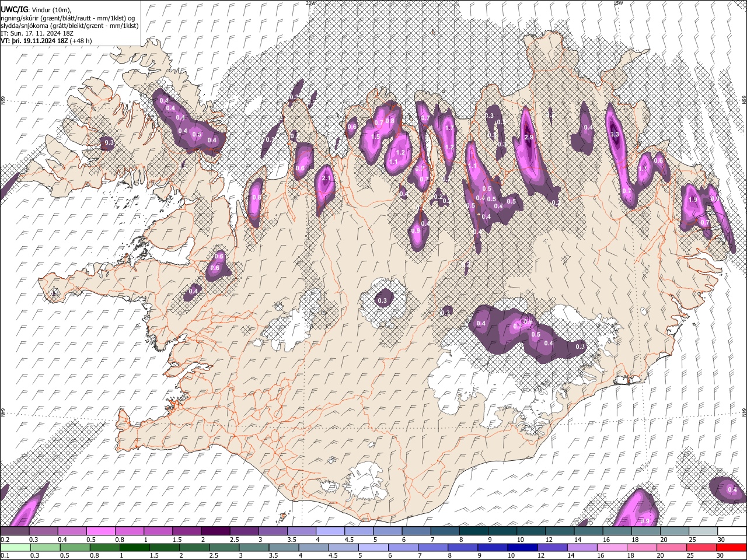The image size is (747, 560).
Task: Click the UWC/IG title text
Action: [14, 9]
